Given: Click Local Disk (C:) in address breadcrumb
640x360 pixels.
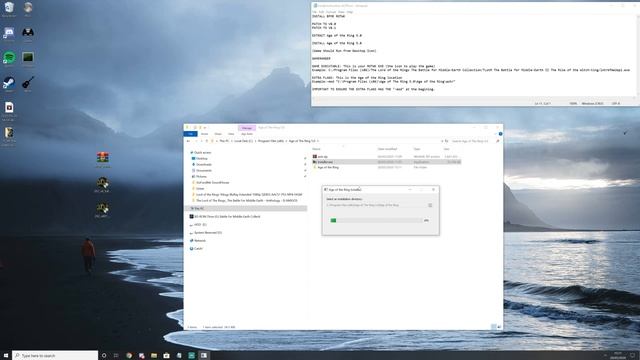Looking at the screenshot, I should point(243,141).
